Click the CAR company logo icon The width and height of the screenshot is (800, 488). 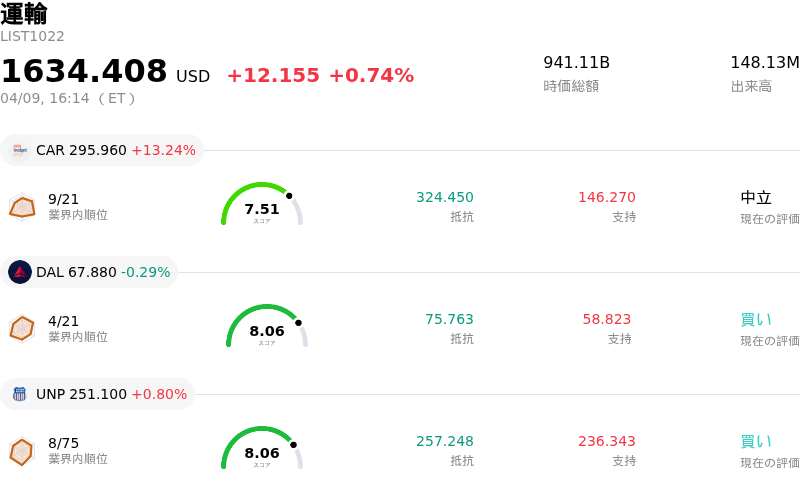20,150
